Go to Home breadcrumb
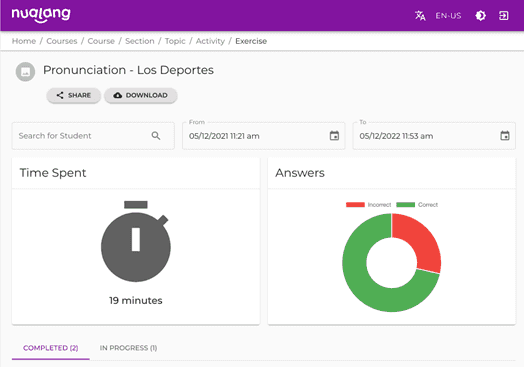This screenshot has width=524, height=367. point(24,41)
